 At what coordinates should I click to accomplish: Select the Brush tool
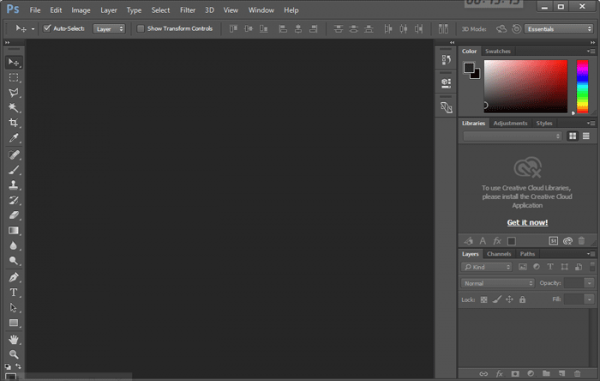coord(14,170)
